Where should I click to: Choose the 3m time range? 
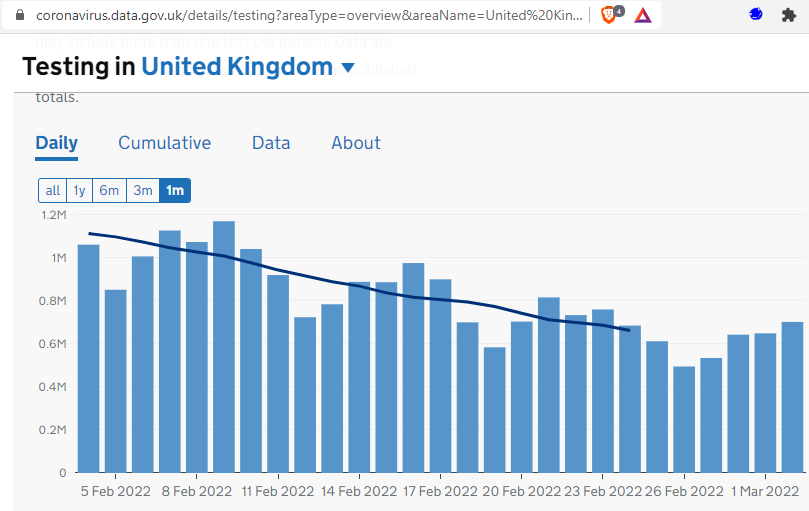(143, 190)
